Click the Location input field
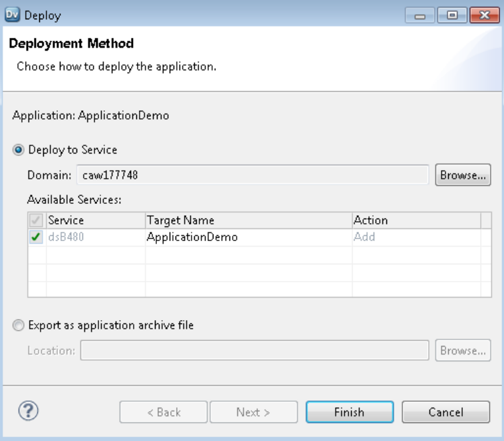Viewport: 504px width, 441px height. point(254,351)
